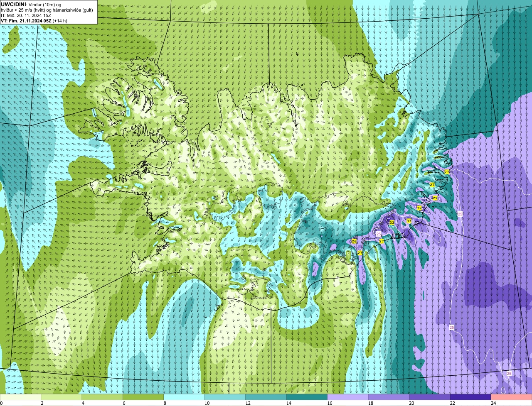
Task: Click the legend scale value 18
Action: click(x=370, y=403)
